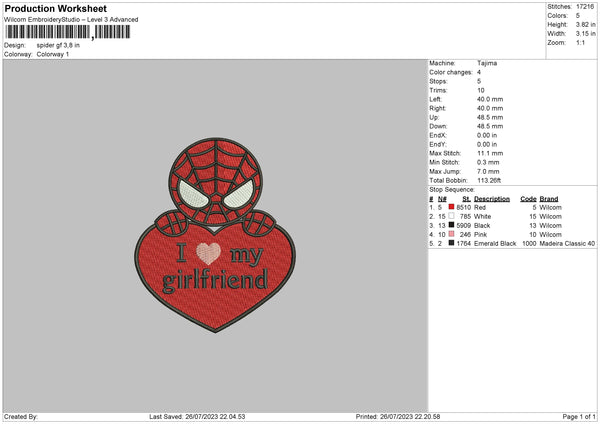This screenshot has height=424, width=600.
Task: Select the White color swatch in stop sequence
Action: [452, 216]
